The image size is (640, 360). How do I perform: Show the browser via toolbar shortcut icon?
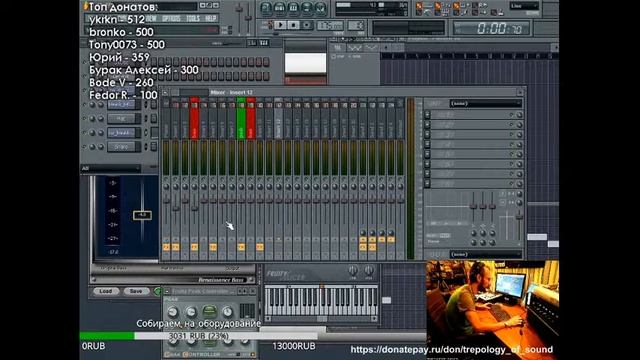pos(307,7)
